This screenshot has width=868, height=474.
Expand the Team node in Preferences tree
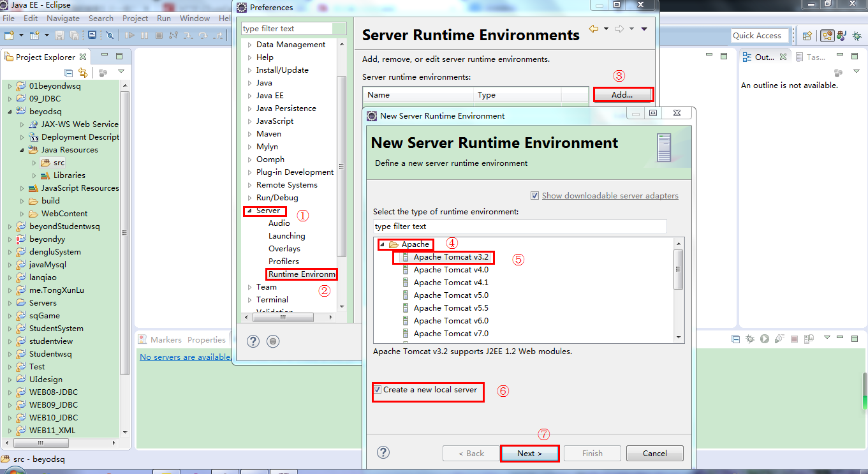(x=250, y=287)
